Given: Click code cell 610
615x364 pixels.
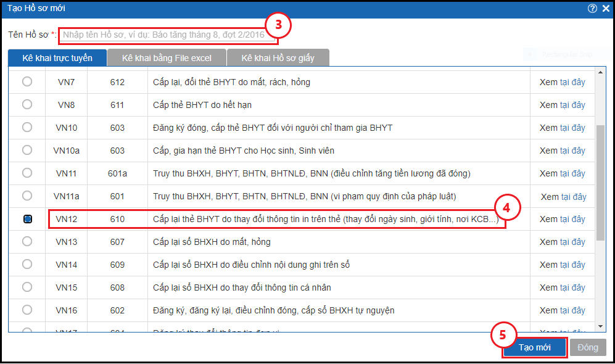Looking at the screenshot, I should [117, 219].
